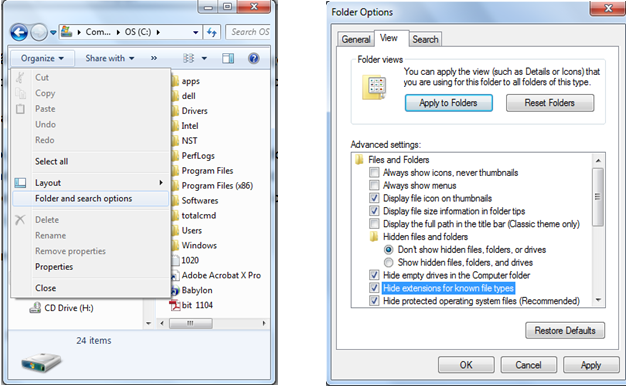Click the bit 1104 PDF icon
This screenshot has width=628, height=386.
pyautogui.click(x=175, y=305)
